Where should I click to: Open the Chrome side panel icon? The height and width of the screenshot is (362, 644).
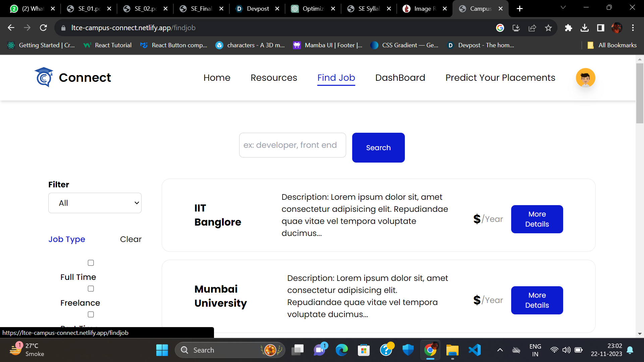pyautogui.click(x=601, y=28)
